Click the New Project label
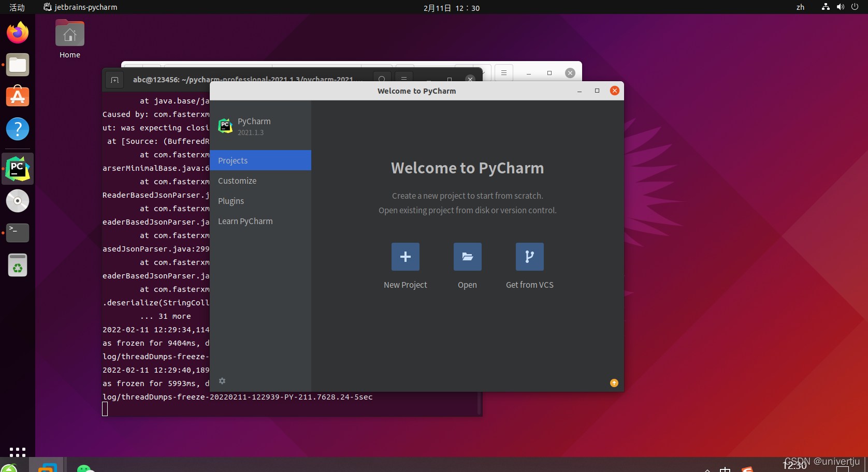The image size is (868, 472). [406, 285]
